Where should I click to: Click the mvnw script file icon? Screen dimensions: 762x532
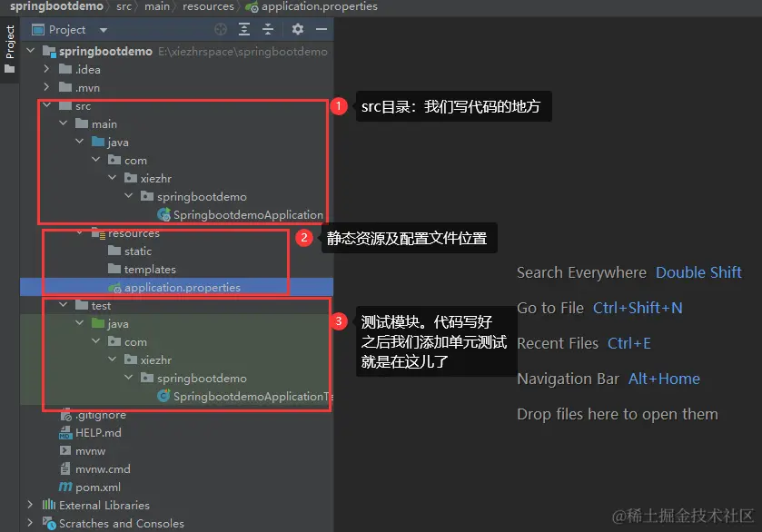pyautogui.click(x=65, y=451)
